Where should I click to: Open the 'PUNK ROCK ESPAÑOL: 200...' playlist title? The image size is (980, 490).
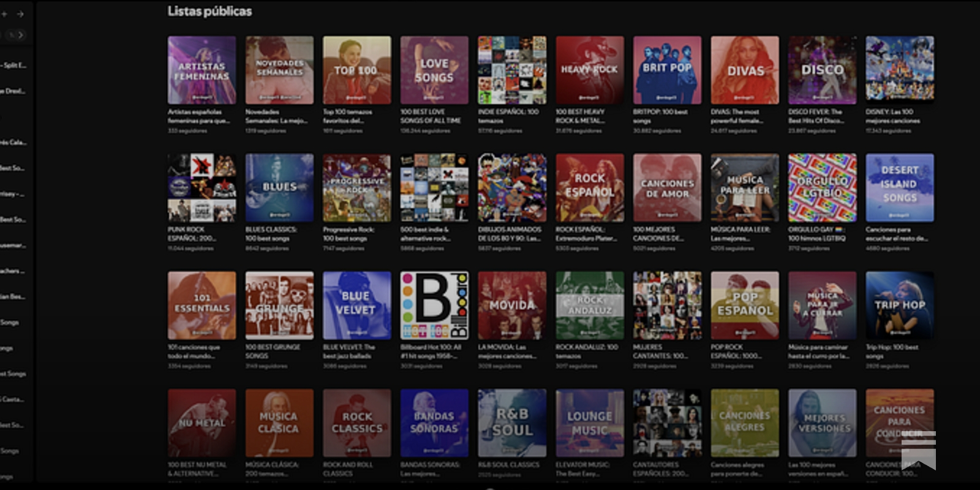coord(192,234)
